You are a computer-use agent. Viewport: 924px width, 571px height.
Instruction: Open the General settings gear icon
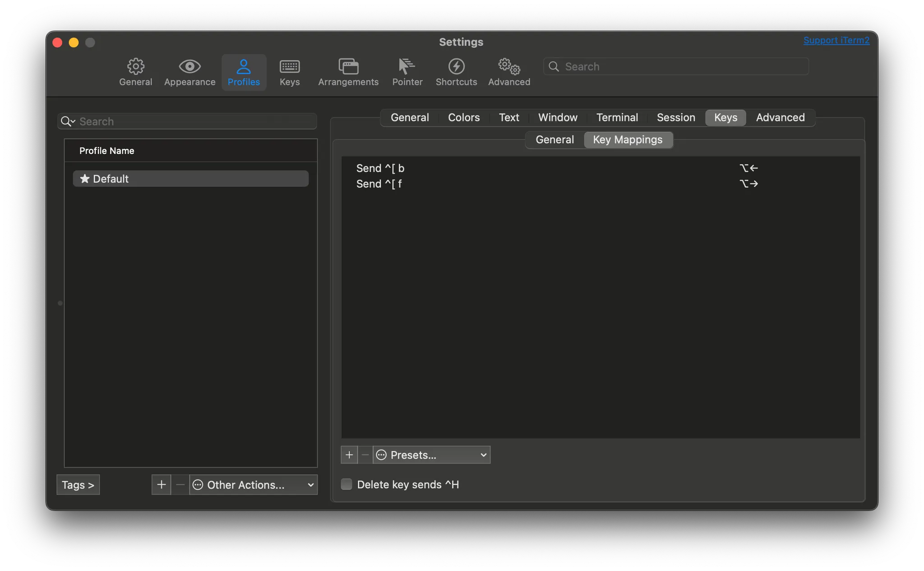coord(135,67)
